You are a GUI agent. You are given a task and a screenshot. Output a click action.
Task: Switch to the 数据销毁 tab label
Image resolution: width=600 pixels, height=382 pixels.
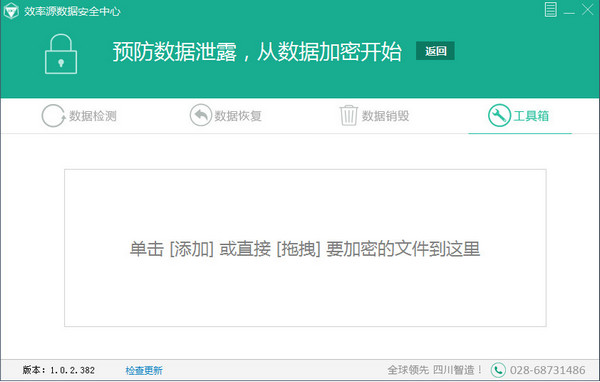coord(385,116)
